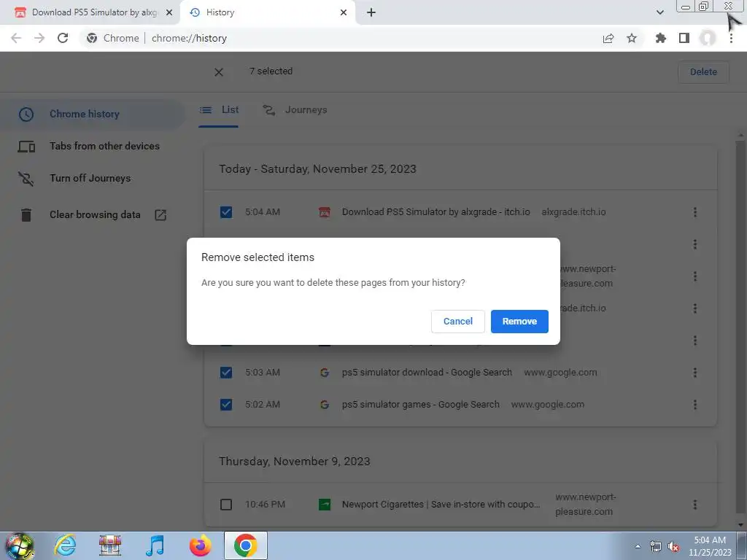
Task: Confirm deletion with the Remove button
Action: (x=519, y=322)
